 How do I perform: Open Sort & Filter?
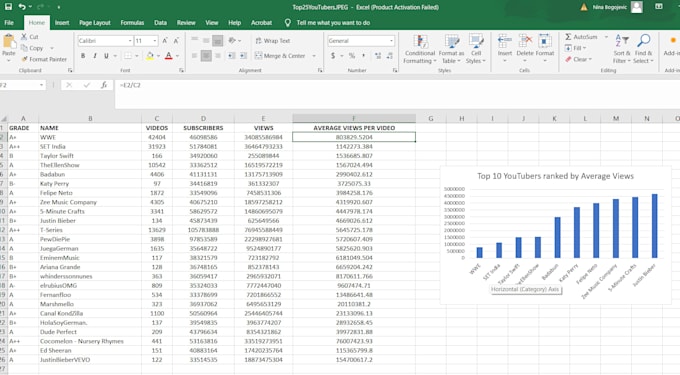point(622,49)
